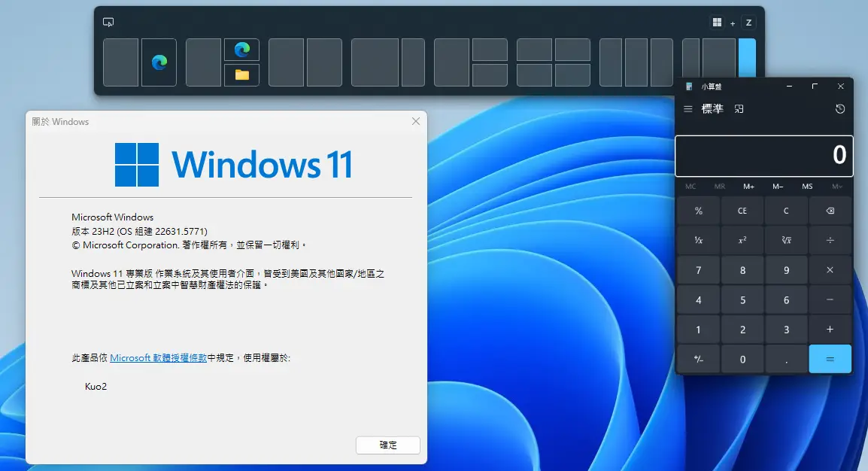Viewport: 868px width, 471px height.
Task: Click digit 8 on the Calculator
Action: click(742, 270)
